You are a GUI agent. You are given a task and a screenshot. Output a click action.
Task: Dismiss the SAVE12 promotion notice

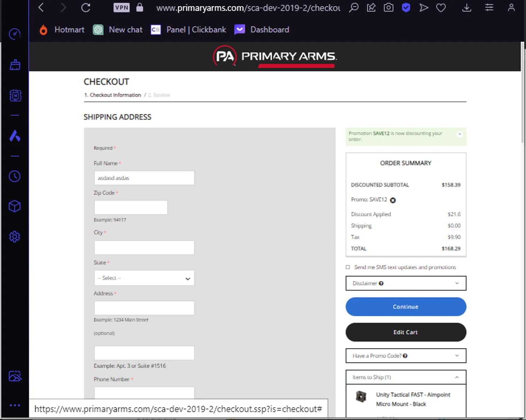pos(460,134)
